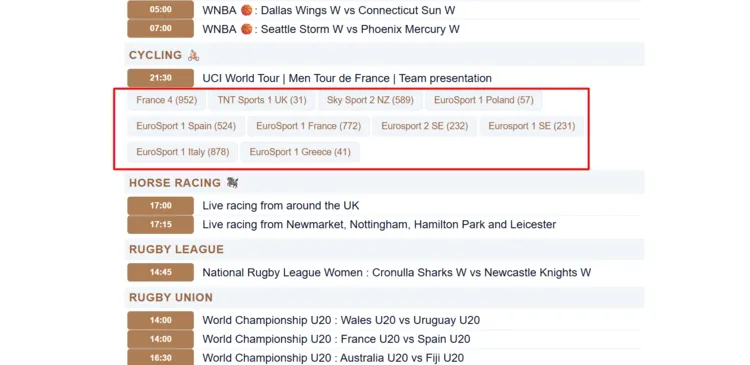Open the TNT Sports 1 UK (31) channel

262,100
